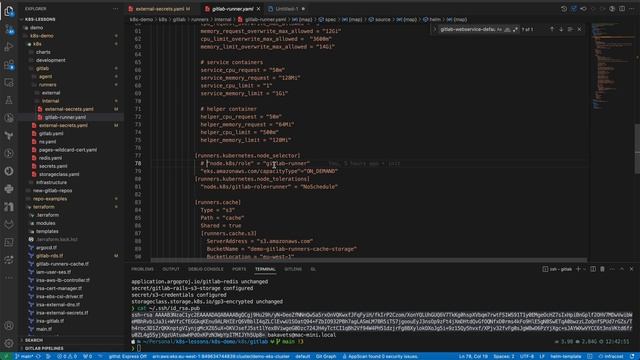Image resolution: width=640 pixels, height=360 pixels.
Task: Open pages-wildcard-cert.yaml in explorer
Action: pos(68,150)
